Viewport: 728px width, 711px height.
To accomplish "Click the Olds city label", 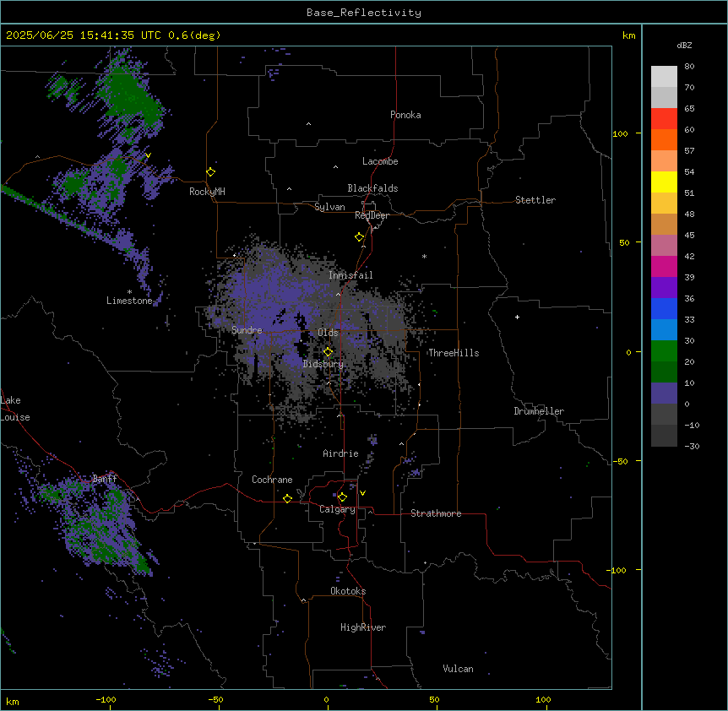I will (x=328, y=333).
